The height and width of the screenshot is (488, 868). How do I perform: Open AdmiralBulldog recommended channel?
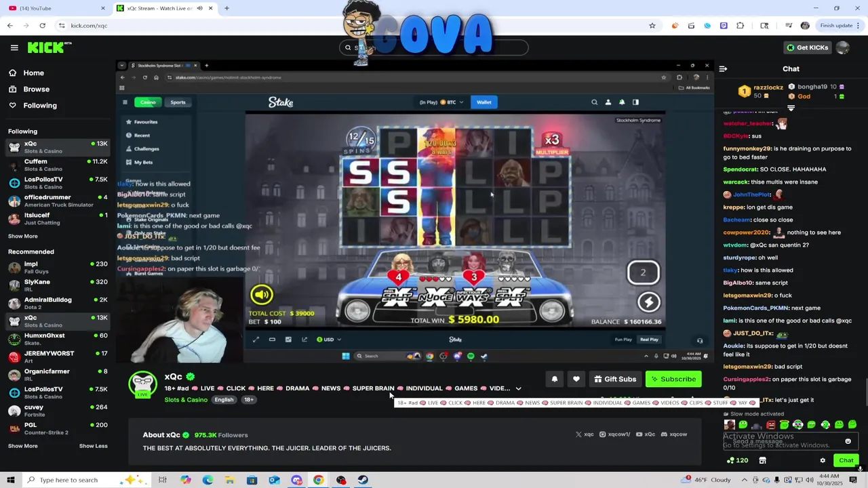click(x=58, y=303)
